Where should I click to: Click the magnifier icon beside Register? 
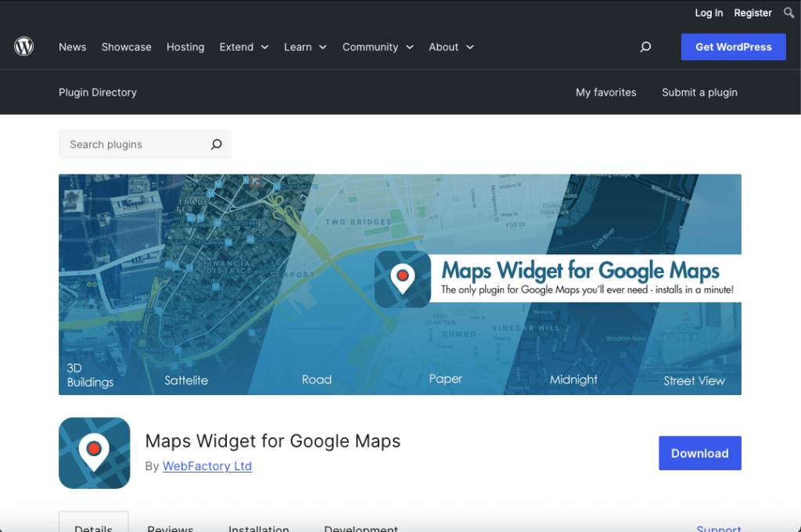tap(788, 13)
